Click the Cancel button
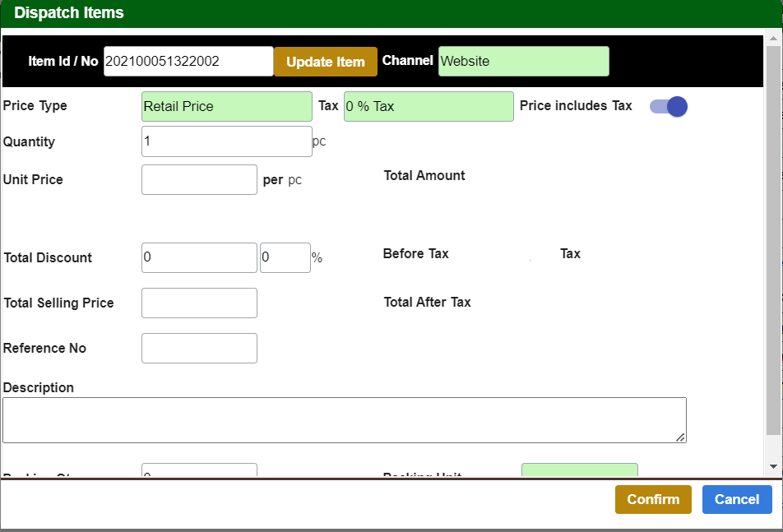The width and height of the screenshot is (783, 532). 736,499
